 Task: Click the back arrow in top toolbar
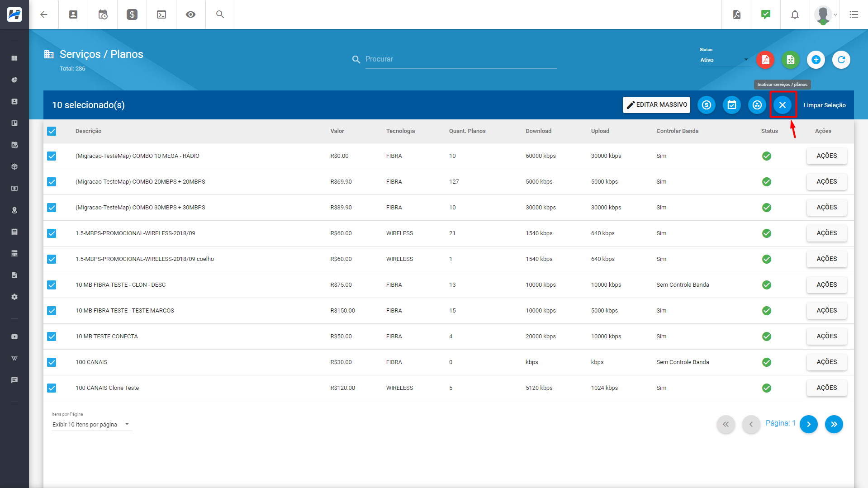point(44,14)
